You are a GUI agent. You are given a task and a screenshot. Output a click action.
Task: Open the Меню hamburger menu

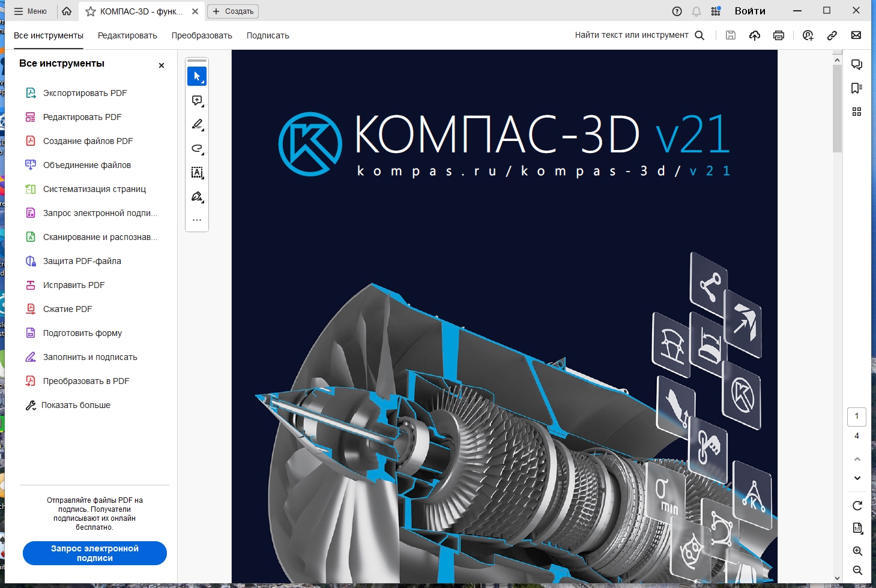click(31, 11)
